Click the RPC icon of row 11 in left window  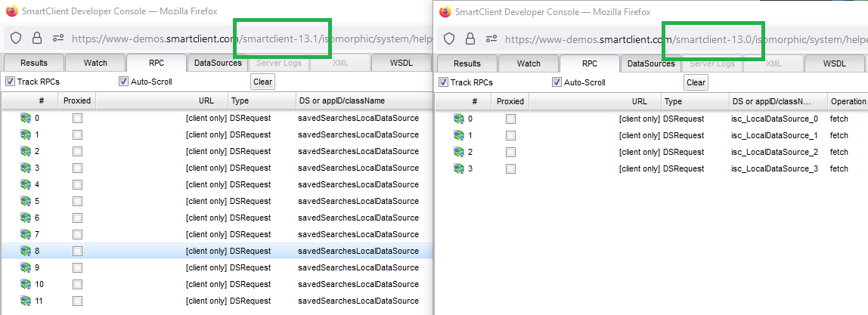[26, 301]
